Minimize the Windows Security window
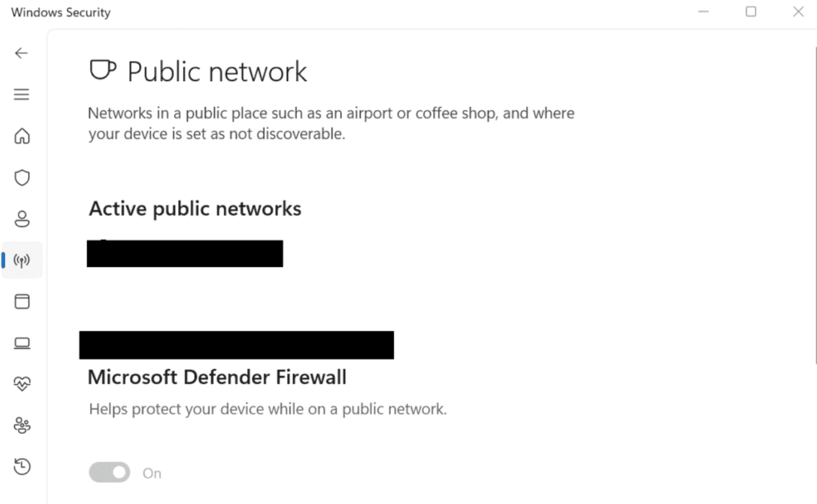Image resolution: width=817 pixels, height=504 pixels. [x=703, y=11]
